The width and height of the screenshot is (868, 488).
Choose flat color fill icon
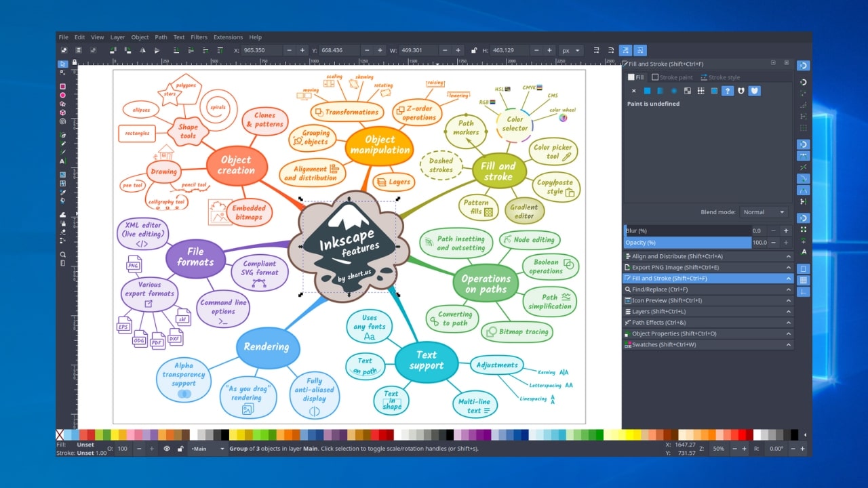tap(647, 91)
